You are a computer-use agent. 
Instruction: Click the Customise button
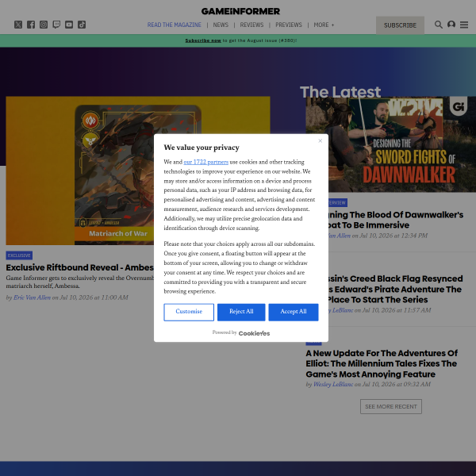[x=189, y=312]
